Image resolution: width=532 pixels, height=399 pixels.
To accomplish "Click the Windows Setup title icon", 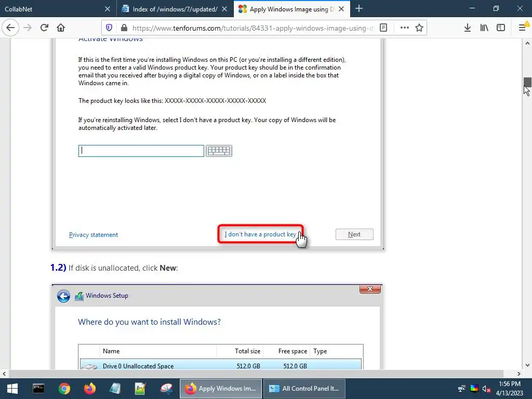I will pos(79,296).
